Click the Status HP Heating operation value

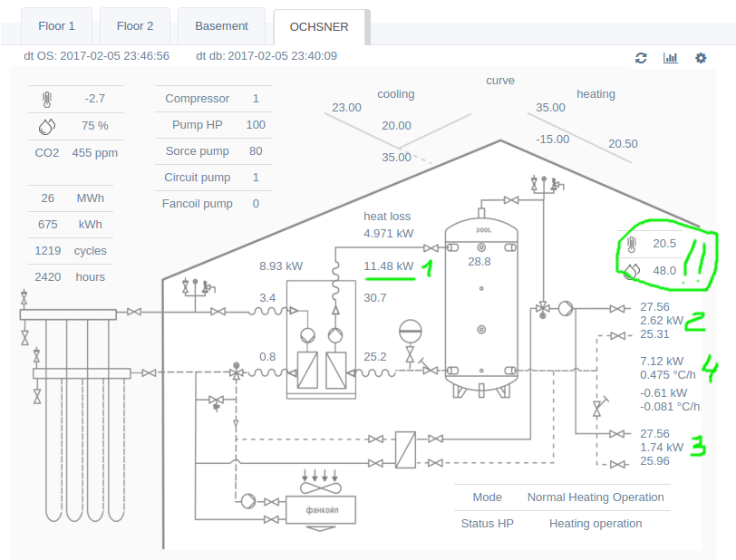click(x=596, y=524)
